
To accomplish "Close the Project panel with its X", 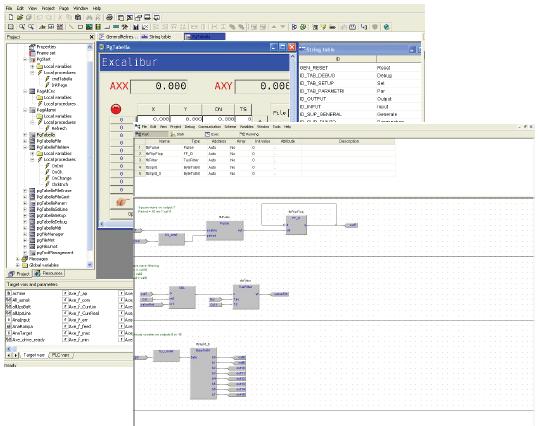I will pos(92,37).
